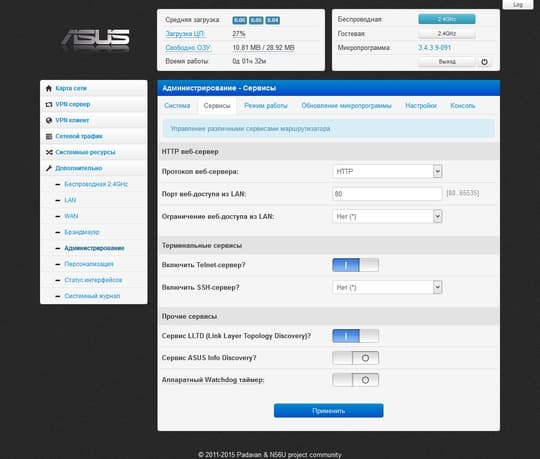
Task: Open the Системный журнал submenu item
Action: (x=92, y=296)
